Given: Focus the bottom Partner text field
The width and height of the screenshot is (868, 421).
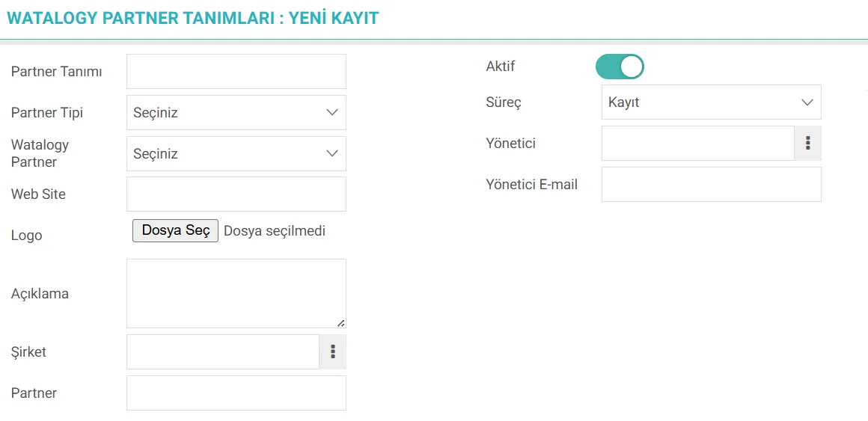Looking at the screenshot, I should pos(236,393).
